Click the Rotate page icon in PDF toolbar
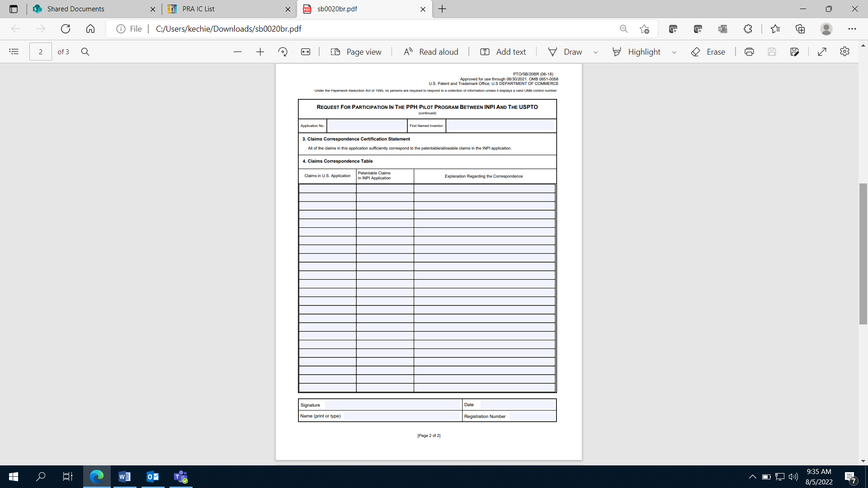 [283, 52]
